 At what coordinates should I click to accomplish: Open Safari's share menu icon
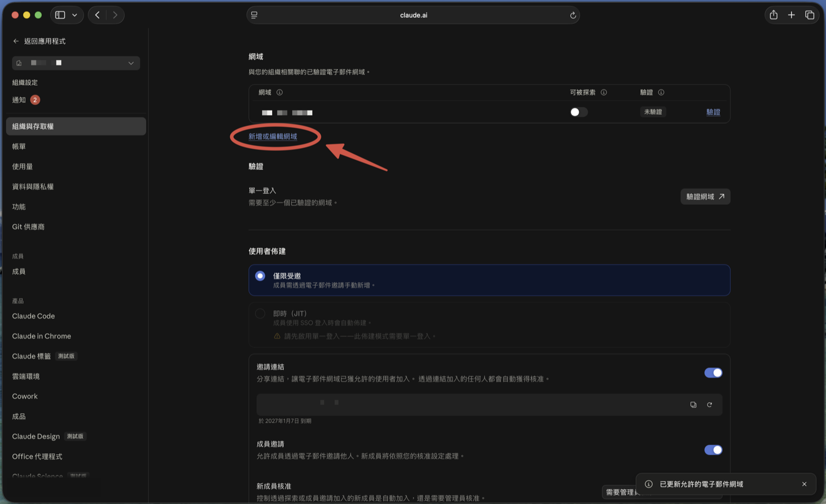(x=774, y=15)
